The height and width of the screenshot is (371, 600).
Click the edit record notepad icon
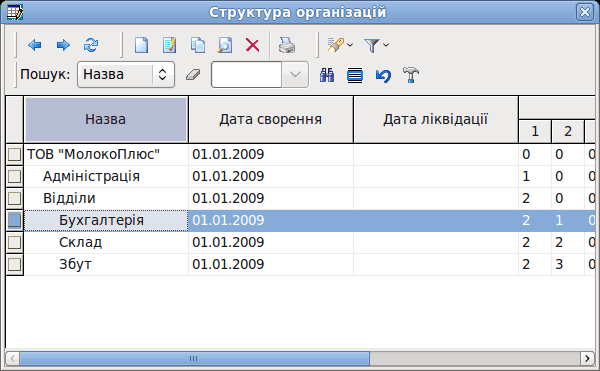point(170,45)
